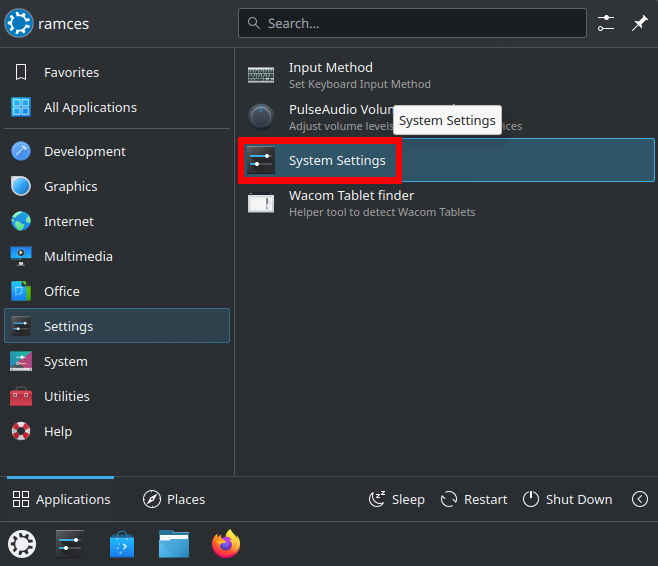Click the taskbar application launcher icon

[22, 544]
